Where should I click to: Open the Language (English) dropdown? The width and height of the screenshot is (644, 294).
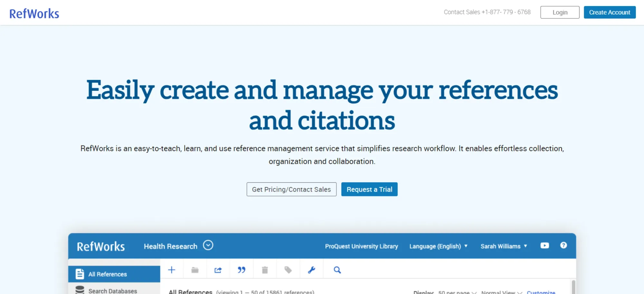click(x=438, y=246)
